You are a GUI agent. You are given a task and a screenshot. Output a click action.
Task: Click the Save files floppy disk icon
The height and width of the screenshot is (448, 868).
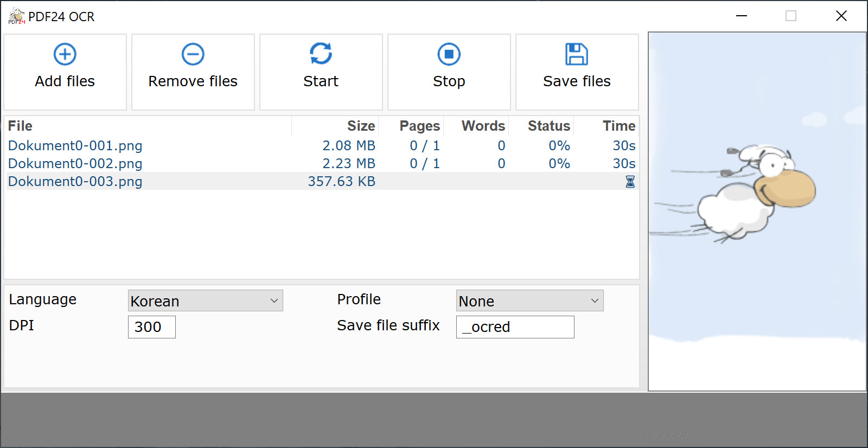(577, 54)
